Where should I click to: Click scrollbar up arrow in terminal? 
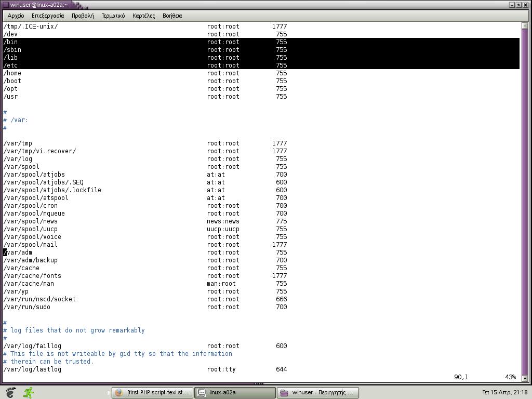point(525,25)
